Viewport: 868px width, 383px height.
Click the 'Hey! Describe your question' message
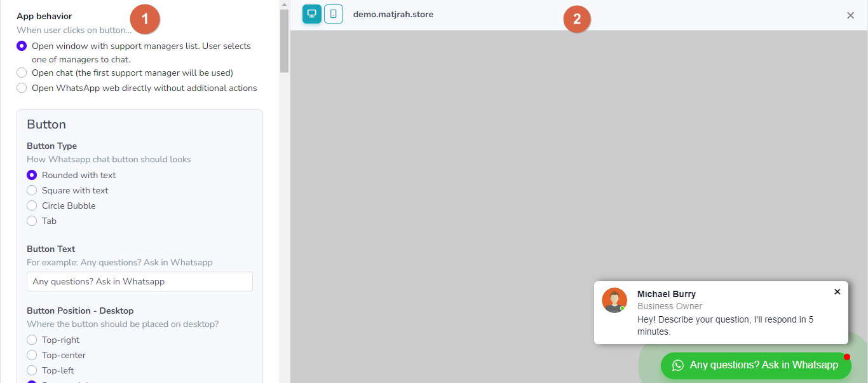pos(726,325)
